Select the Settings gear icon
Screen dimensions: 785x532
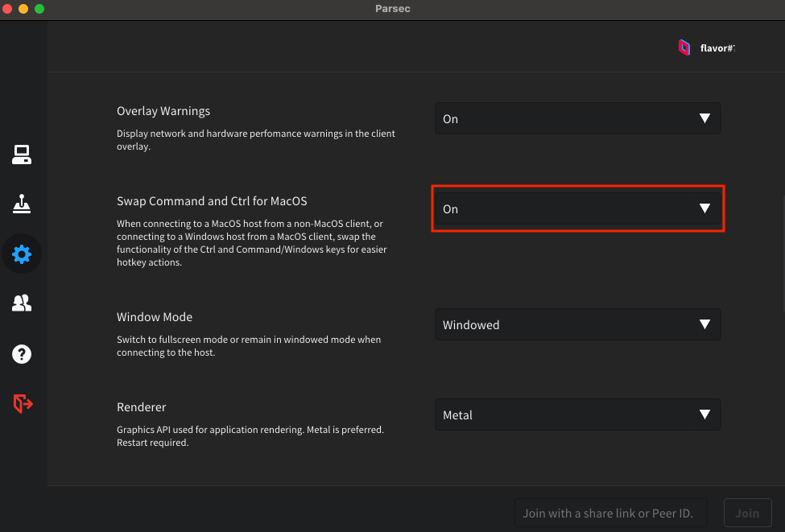pyautogui.click(x=22, y=254)
